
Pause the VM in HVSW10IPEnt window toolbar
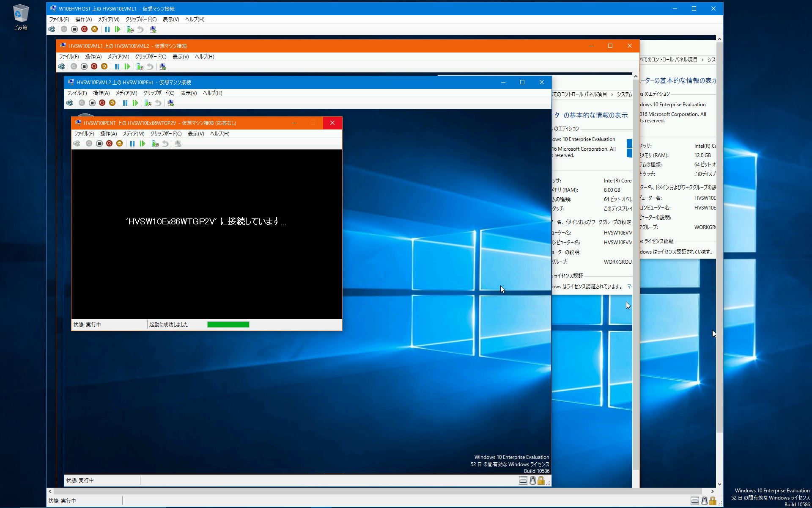(125, 103)
